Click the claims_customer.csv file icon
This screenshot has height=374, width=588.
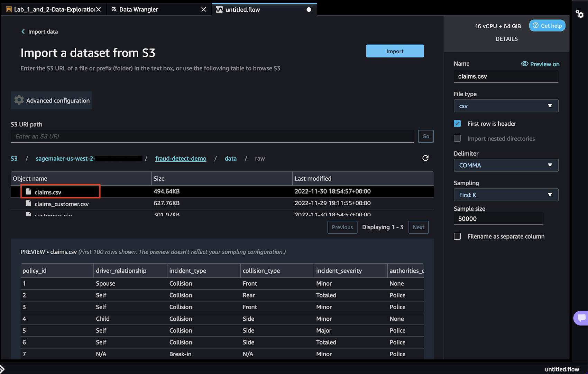(x=29, y=204)
